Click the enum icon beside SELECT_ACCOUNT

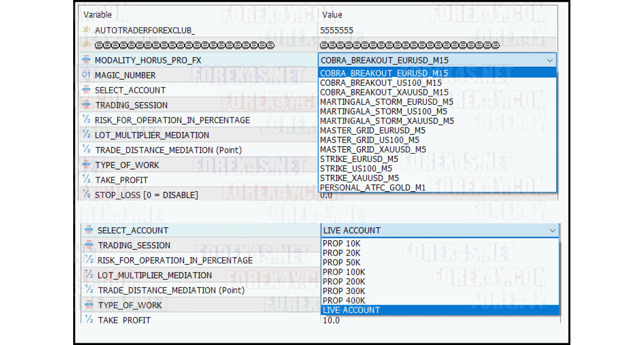[x=86, y=90]
